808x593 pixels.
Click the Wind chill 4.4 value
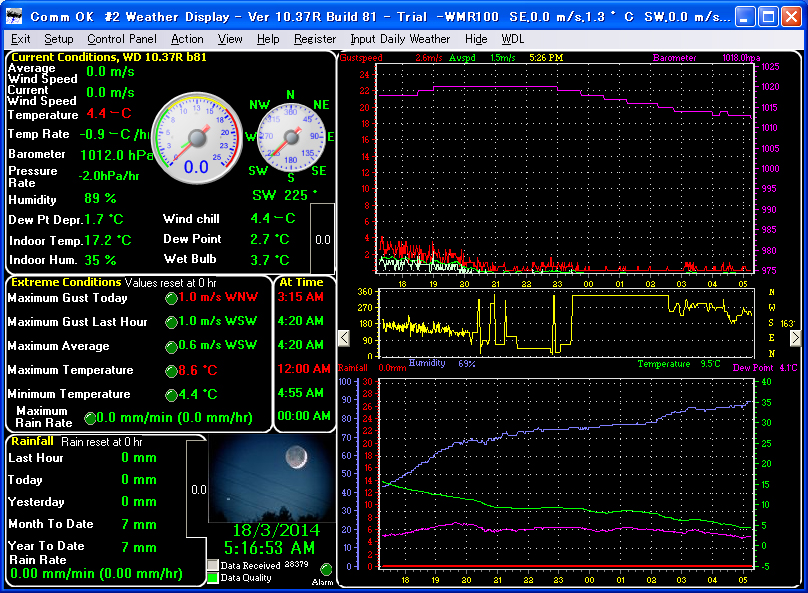pos(273,218)
